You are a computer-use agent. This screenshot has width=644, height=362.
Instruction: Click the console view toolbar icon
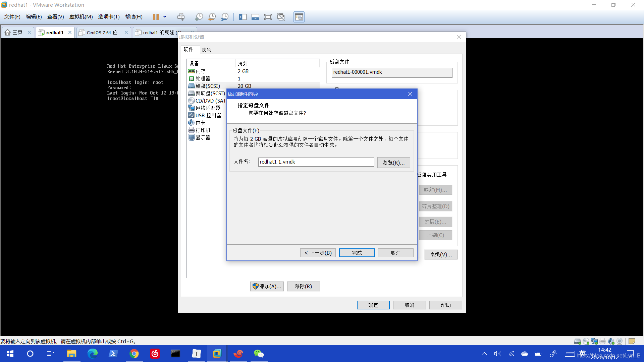pos(299,17)
